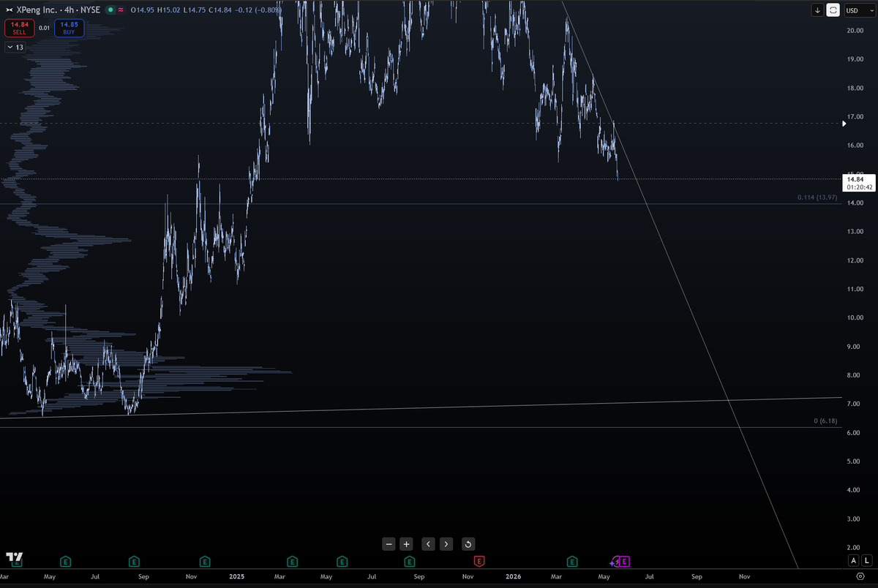Viewport: 878px width, 588px height.
Task: Select the Fib label 0 (6.18)
Action: click(x=825, y=421)
